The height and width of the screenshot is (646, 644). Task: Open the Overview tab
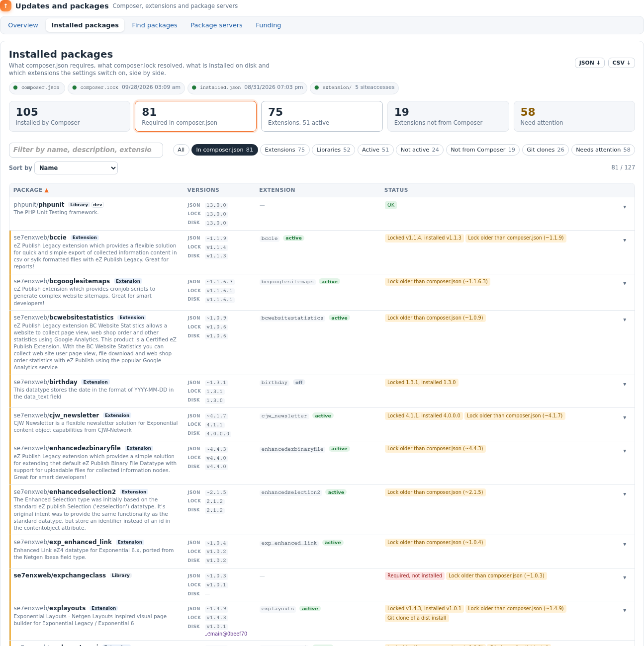[23, 25]
